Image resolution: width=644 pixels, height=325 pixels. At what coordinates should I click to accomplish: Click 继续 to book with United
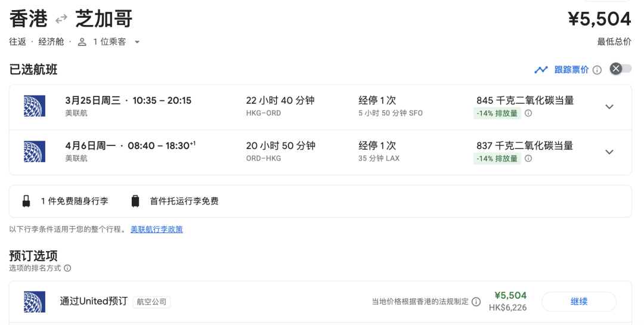tap(578, 302)
